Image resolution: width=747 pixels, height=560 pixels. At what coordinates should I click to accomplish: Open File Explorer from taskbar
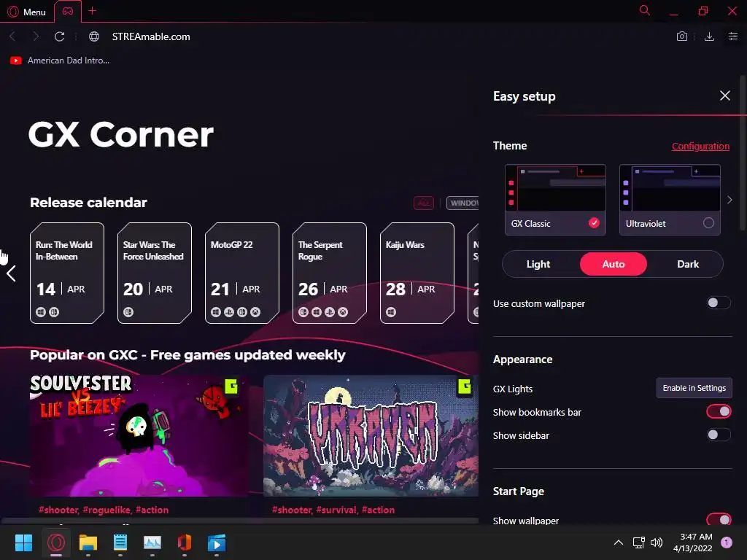click(x=88, y=542)
